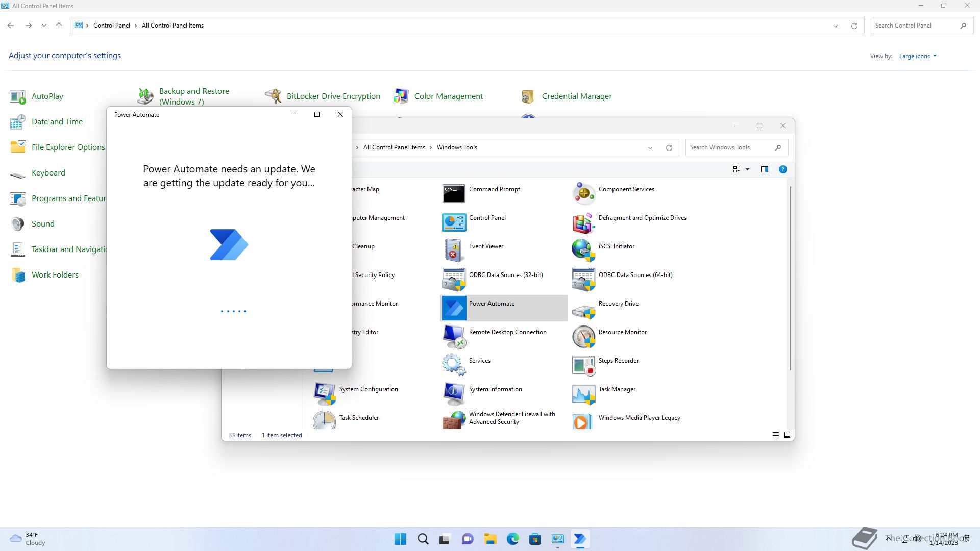This screenshot has width=980, height=551.
Task: Click Control Panel breadcrumb in address bar
Action: click(112, 26)
